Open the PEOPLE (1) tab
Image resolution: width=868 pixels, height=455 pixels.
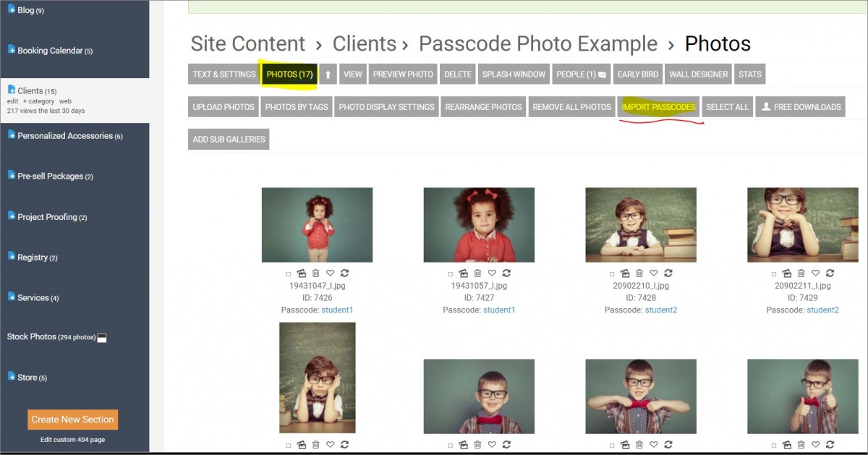(x=582, y=74)
